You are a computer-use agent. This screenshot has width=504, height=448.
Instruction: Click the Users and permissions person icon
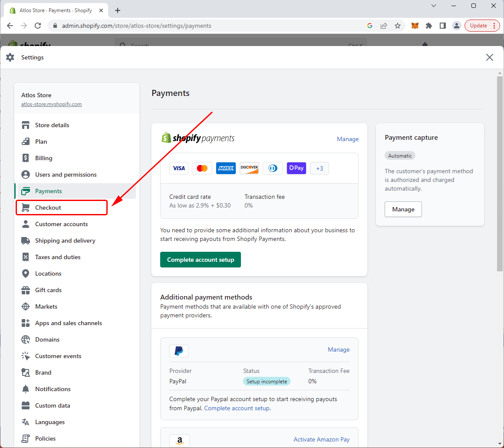click(x=25, y=175)
